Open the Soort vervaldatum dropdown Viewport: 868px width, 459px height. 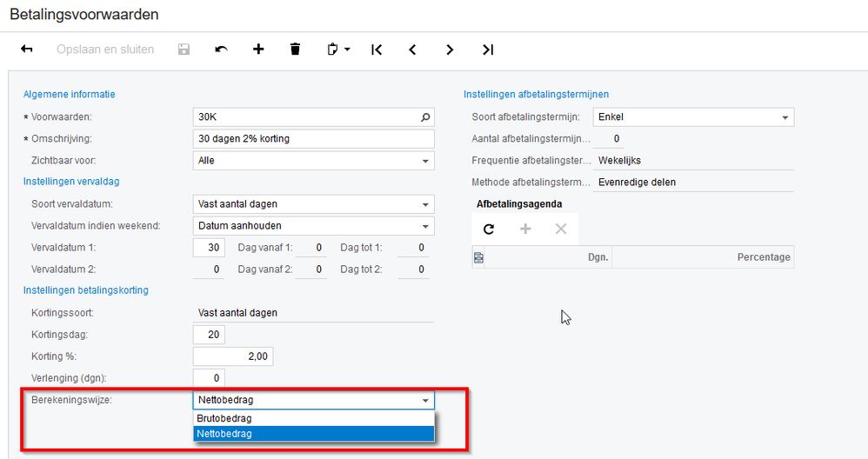tap(425, 204)
